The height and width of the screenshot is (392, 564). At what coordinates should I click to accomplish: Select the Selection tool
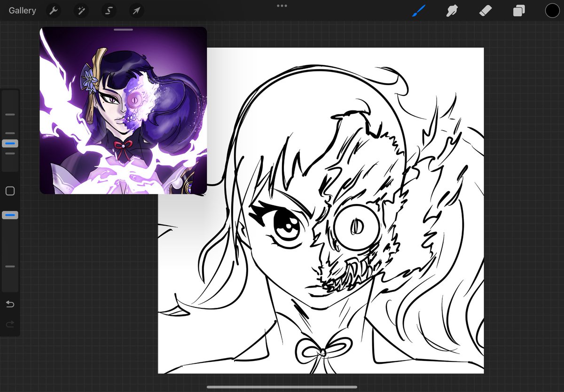click(109, 10)
